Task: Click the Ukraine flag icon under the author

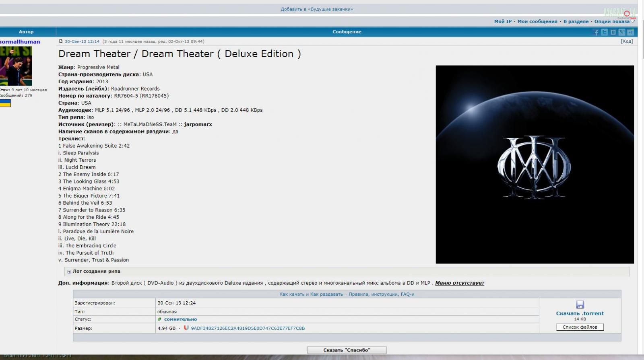Action: 5,103
